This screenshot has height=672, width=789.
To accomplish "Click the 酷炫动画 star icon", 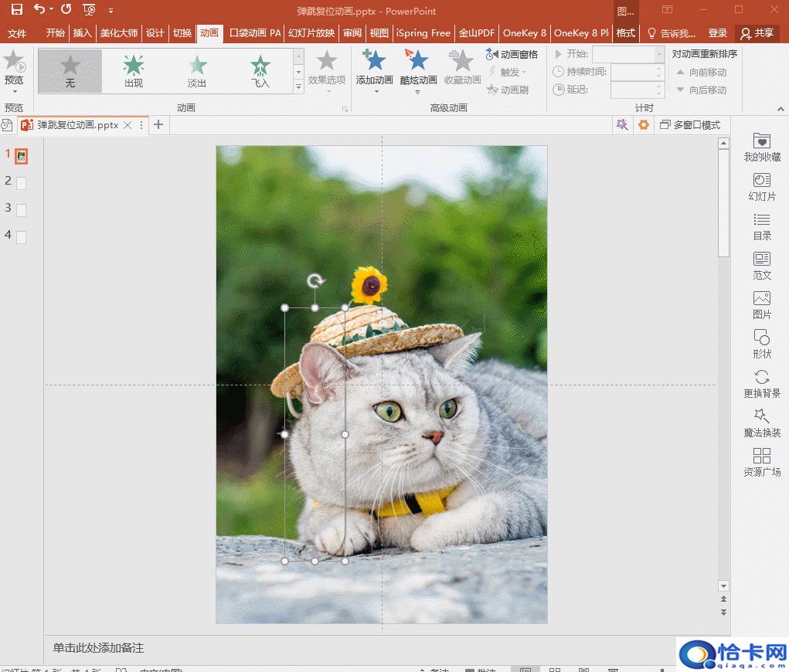I will [417, 61].
